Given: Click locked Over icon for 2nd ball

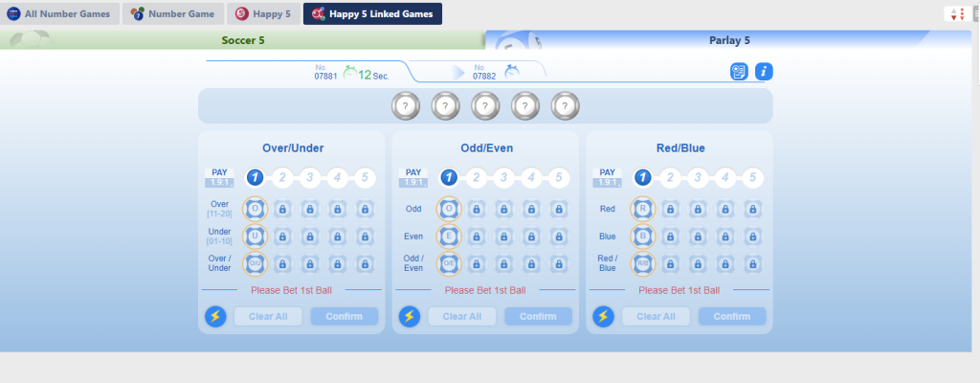Looking at the screenshot, I should coord(282,209).
